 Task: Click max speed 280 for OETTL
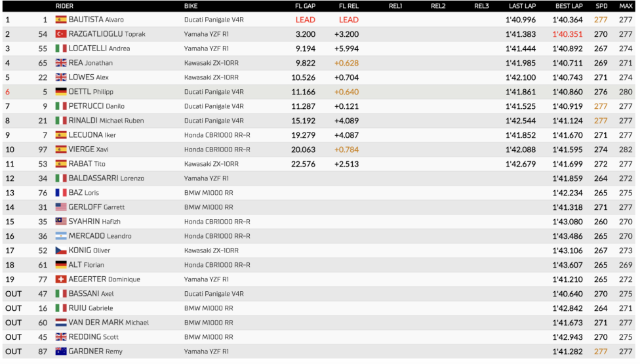tap(626, 92)
